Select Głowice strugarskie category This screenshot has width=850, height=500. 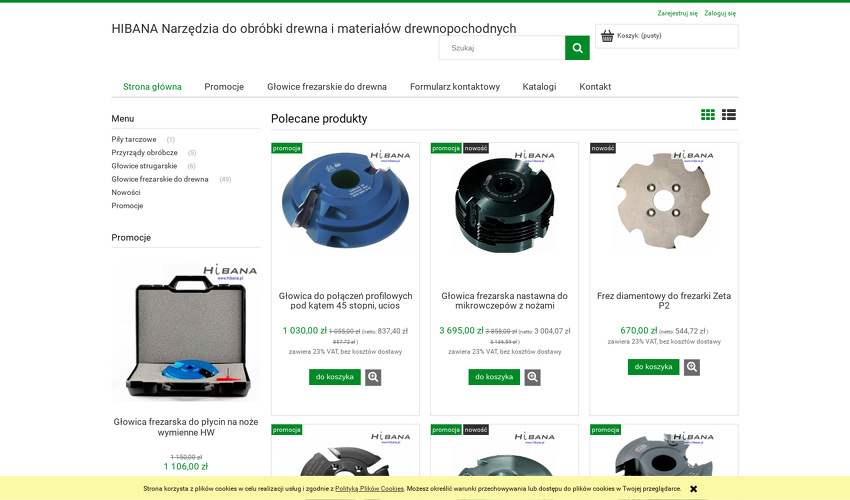pos(144,166)
